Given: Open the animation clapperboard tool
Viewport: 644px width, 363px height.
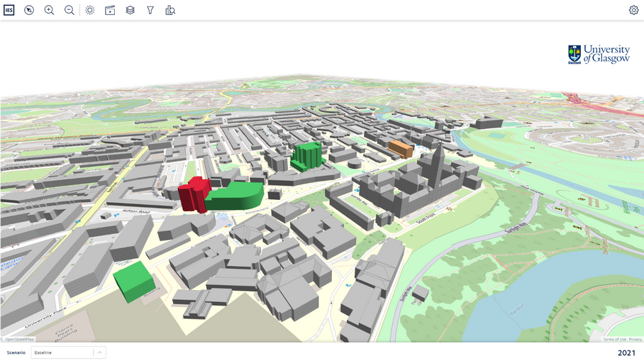Looking at the screenshot, I should [x=110, y=10].
